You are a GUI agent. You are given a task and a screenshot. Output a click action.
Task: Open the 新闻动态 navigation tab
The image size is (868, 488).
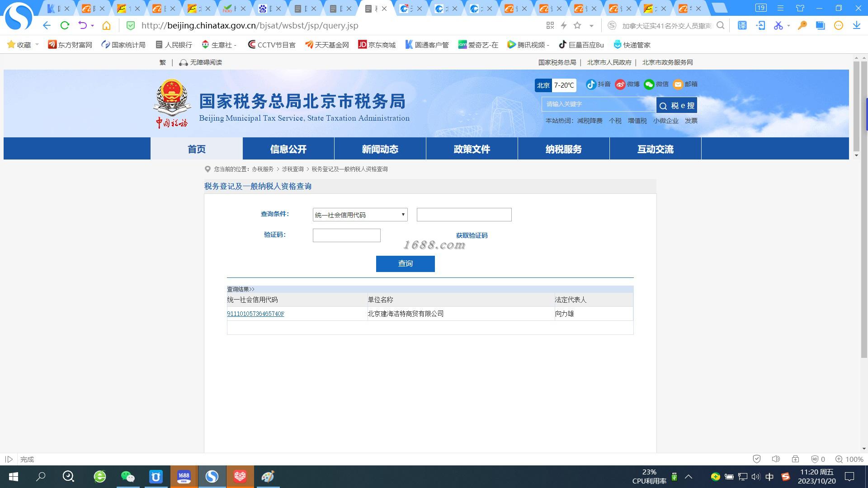[380, 149]
